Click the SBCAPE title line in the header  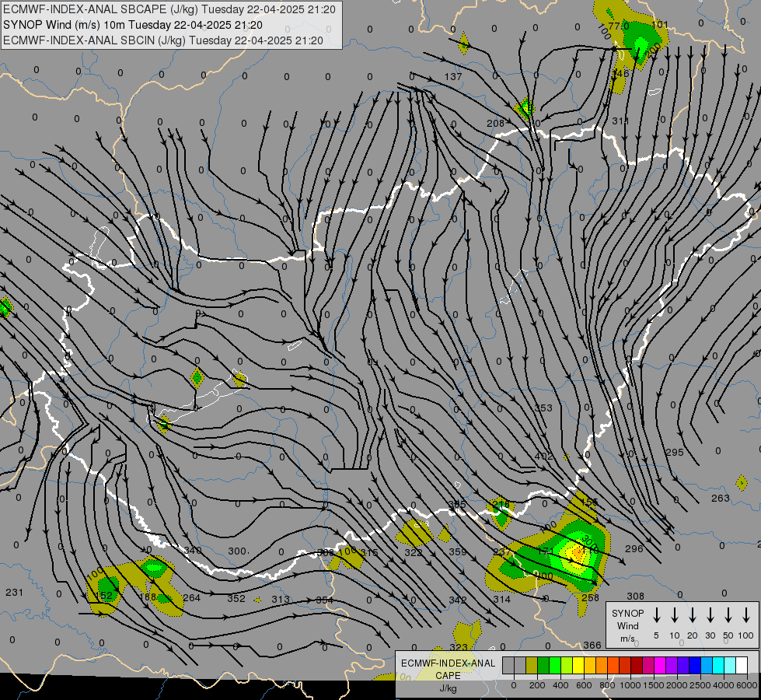169,9
